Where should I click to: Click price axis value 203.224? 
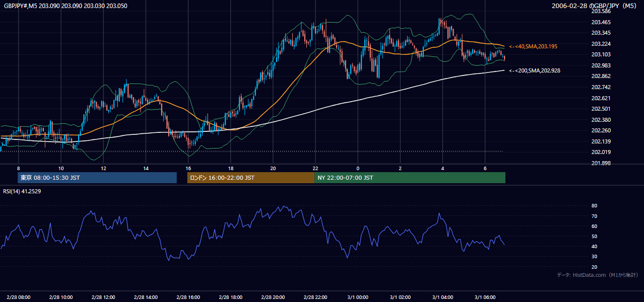click(x=601, y=44)
